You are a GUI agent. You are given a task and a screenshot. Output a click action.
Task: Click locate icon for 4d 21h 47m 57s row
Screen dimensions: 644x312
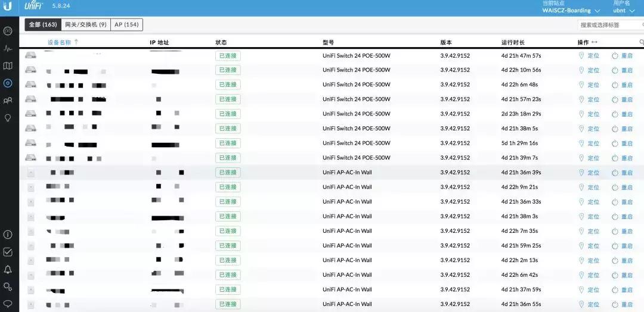tap(581, 56)
